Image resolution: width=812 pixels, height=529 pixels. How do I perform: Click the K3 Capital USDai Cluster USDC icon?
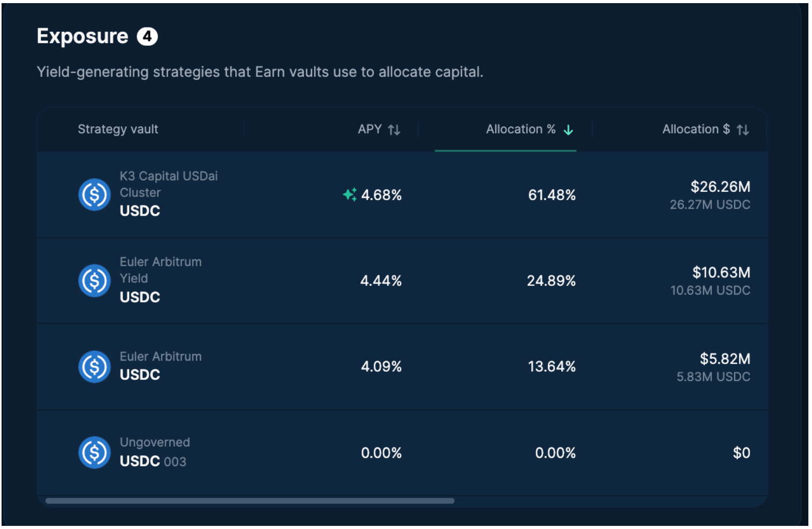(x=94, y=195)
